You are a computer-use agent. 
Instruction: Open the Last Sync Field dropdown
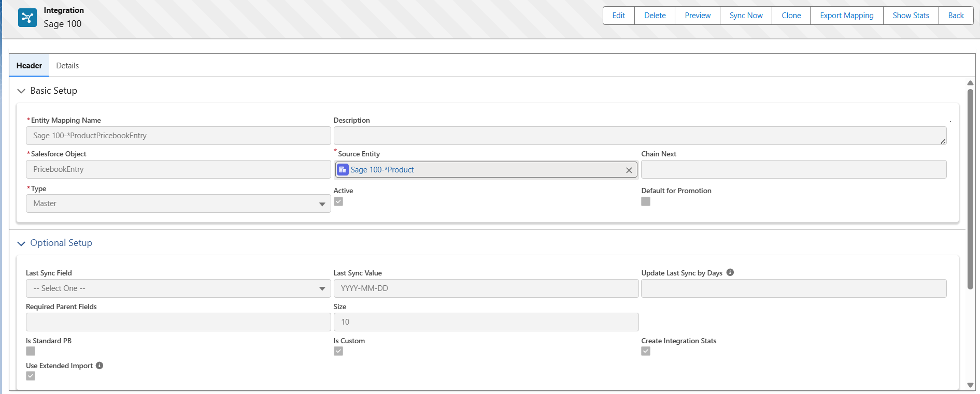pos(178,288)
